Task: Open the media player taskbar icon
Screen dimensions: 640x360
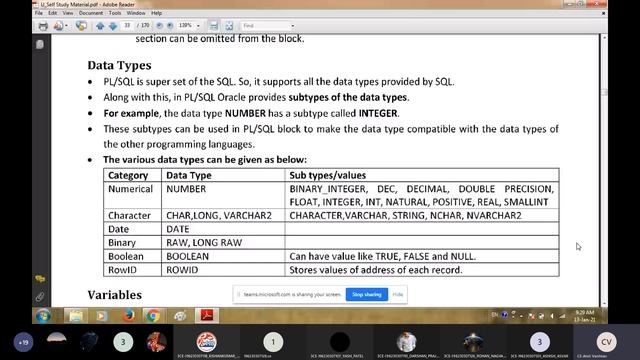Action: pyautogui.click(x=102, y=316)
